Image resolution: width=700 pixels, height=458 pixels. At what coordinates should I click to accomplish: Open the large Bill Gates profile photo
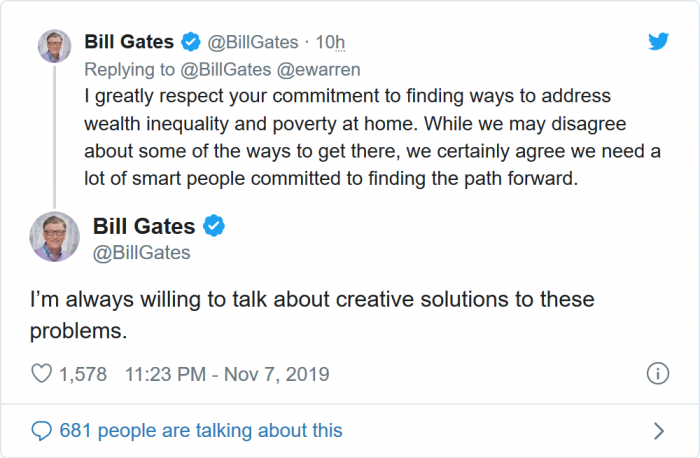pyautogui.click(x=54, y=238)
